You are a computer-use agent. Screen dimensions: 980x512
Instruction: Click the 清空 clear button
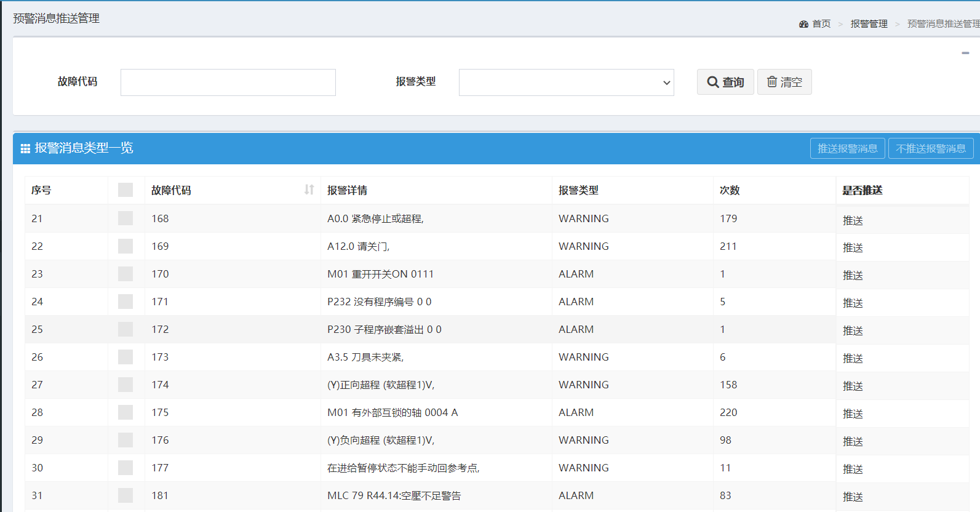(x=784, y=82)
